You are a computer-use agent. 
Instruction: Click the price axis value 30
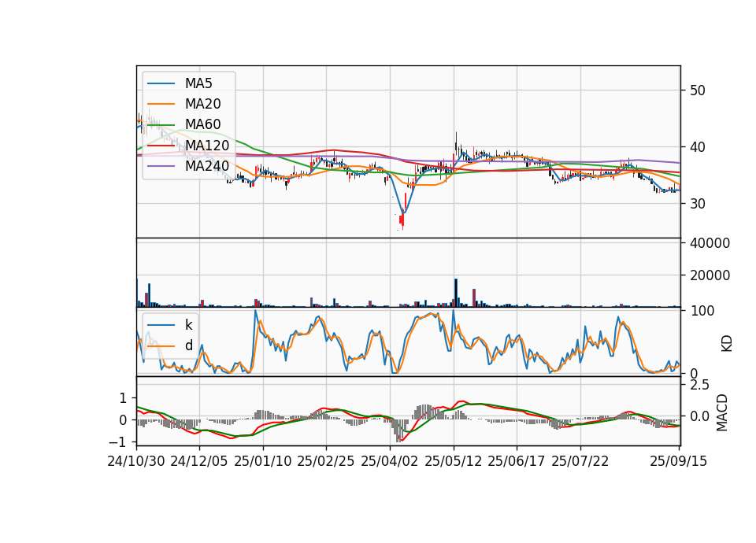(x=698, y=204)
